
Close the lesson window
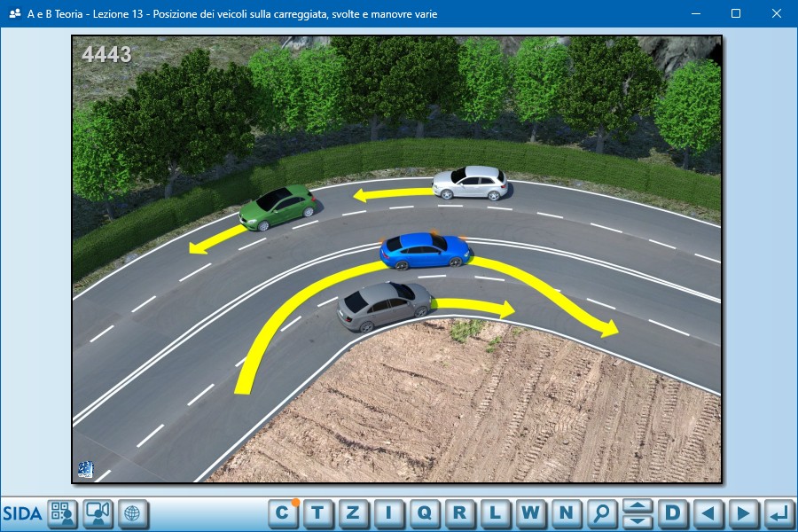776,14
